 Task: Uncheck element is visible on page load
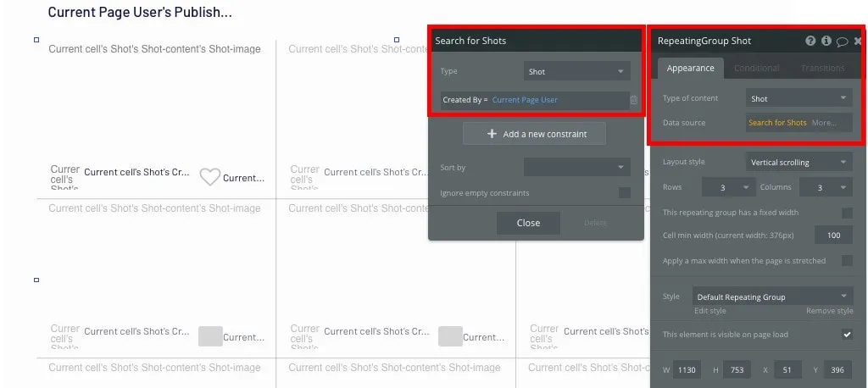point(847,335)
